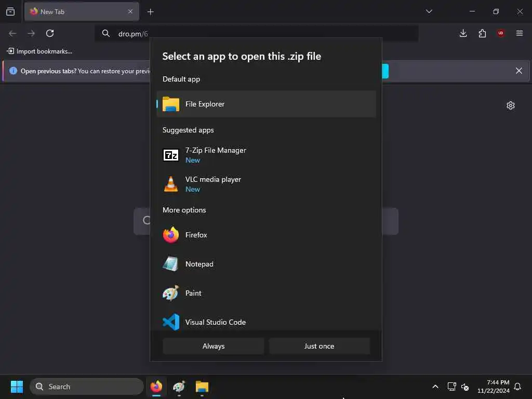Open Firefox View recent browsing

[10, 11]
